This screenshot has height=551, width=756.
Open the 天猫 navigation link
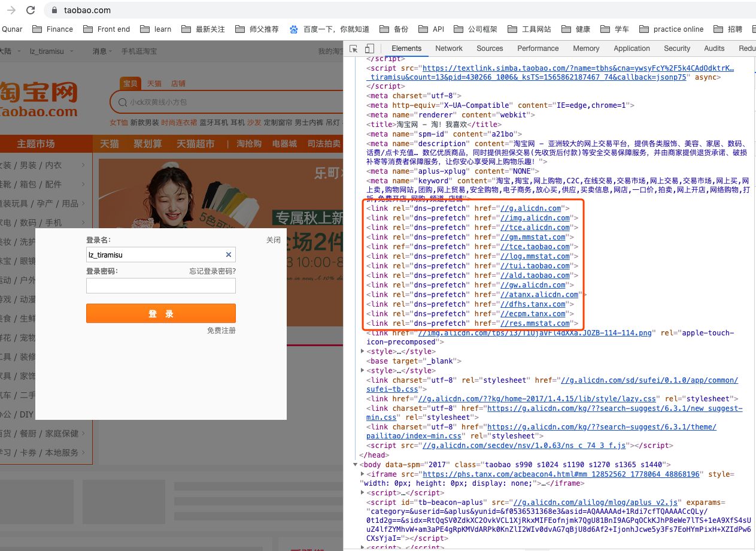click(110, 144)
